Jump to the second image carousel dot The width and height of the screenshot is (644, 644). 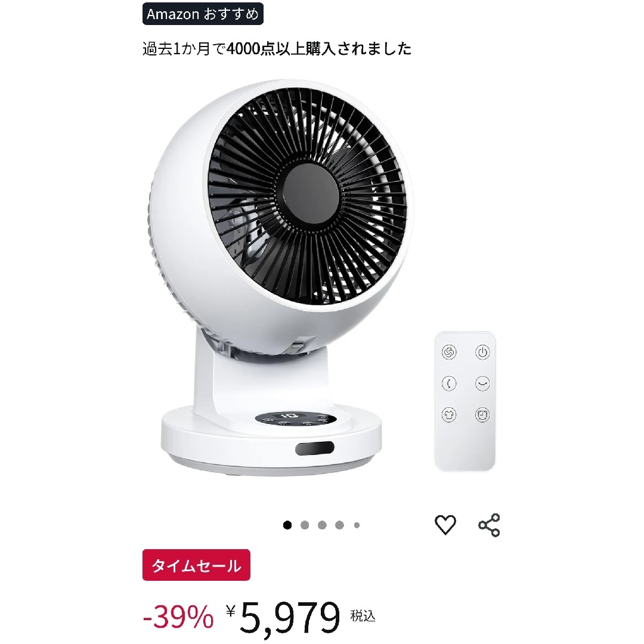(x=305, y=525)
